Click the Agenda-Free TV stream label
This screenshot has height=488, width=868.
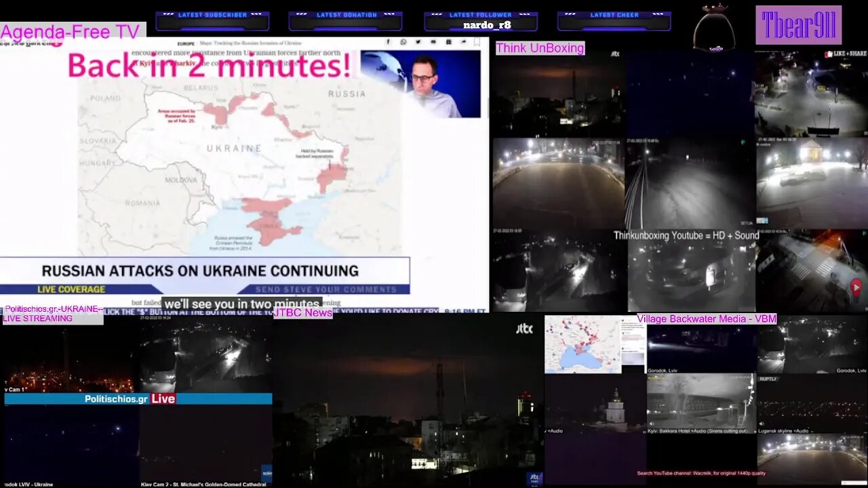tap(70, 31)
